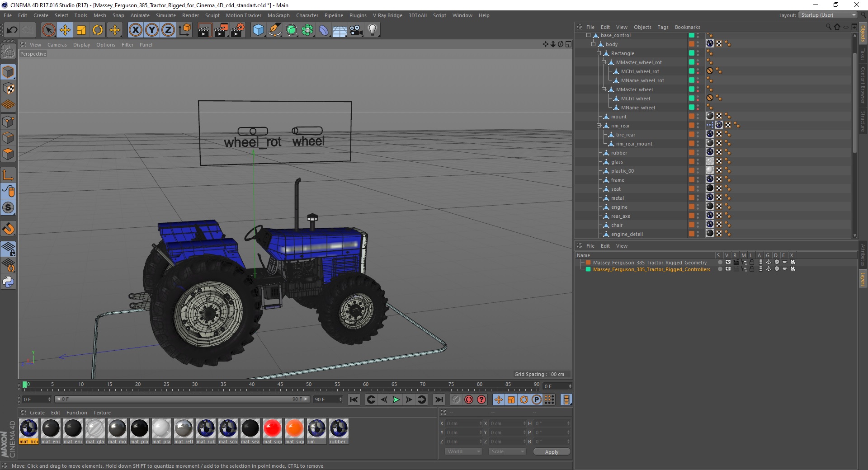
Task: Toggle Parameter keyframe button
Action: pyautogui.click(x=537, y=399)
